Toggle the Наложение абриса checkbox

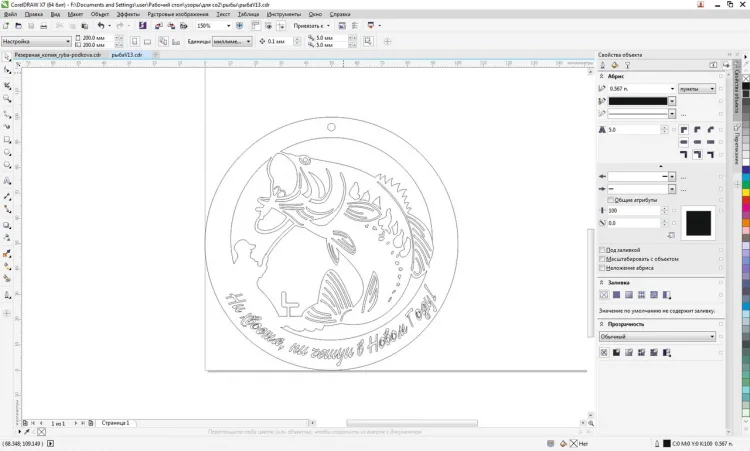tap(602, 268)
